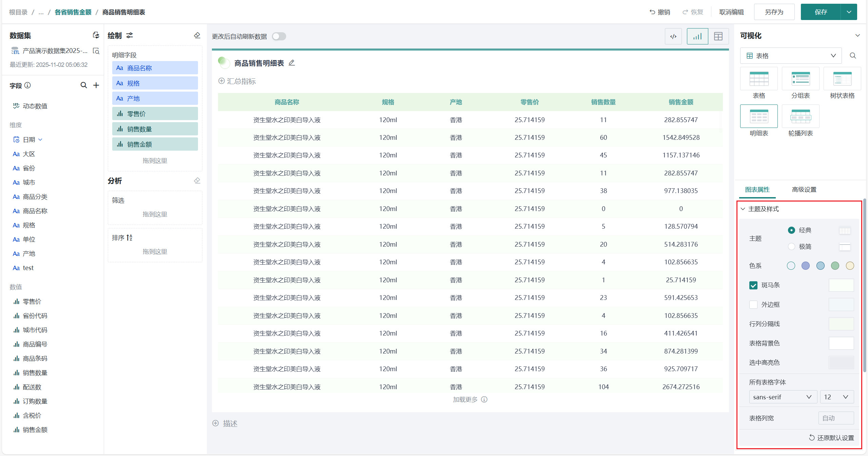Screen dimensions: 868x456
Task: Open the 表格 visualization type dropdown
Action: pyautogui.click(x=791, y=56)
